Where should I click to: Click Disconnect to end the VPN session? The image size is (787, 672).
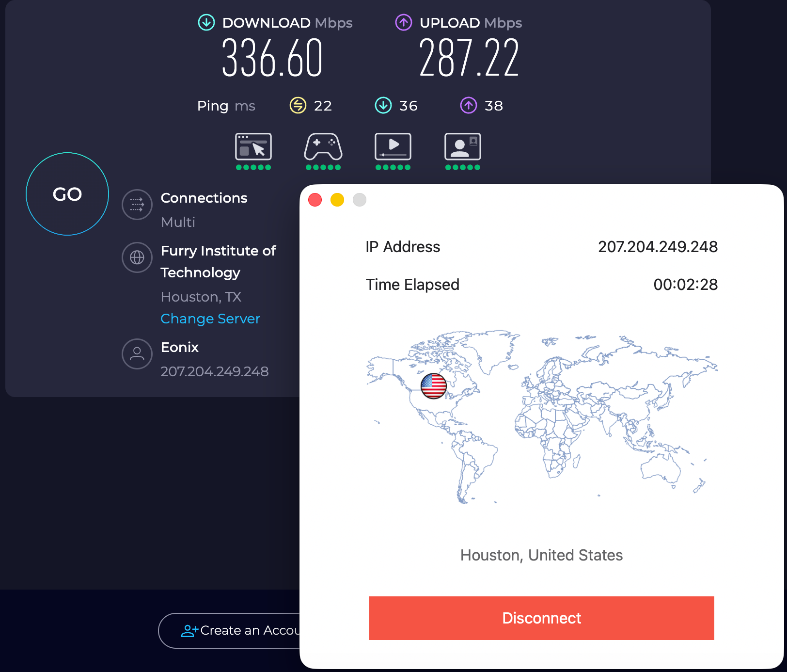(x=541, y=618)
